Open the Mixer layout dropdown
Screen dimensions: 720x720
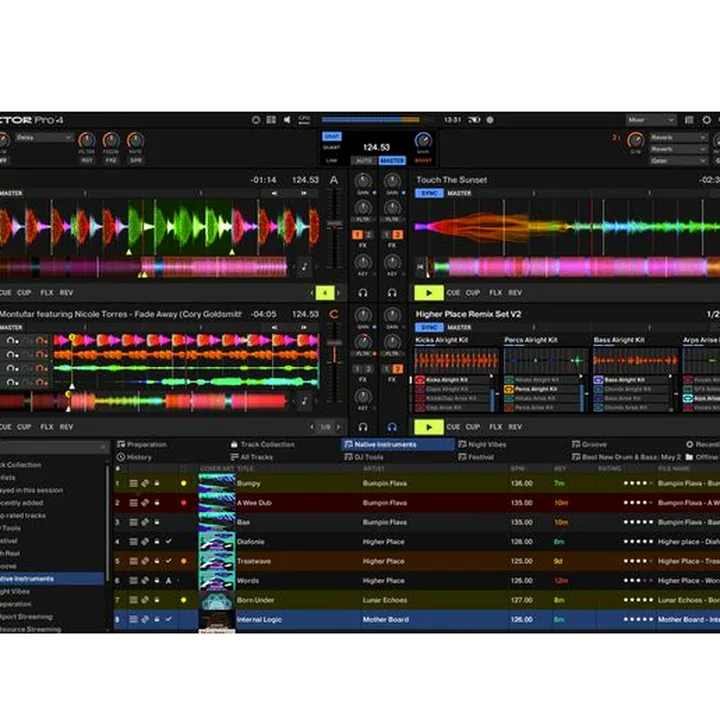[651, 120]
